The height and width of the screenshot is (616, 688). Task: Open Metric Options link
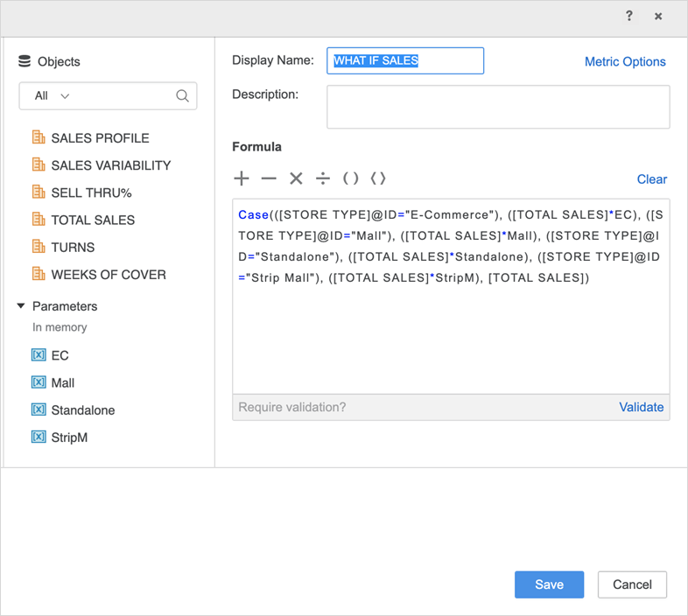tap(625, 61)
